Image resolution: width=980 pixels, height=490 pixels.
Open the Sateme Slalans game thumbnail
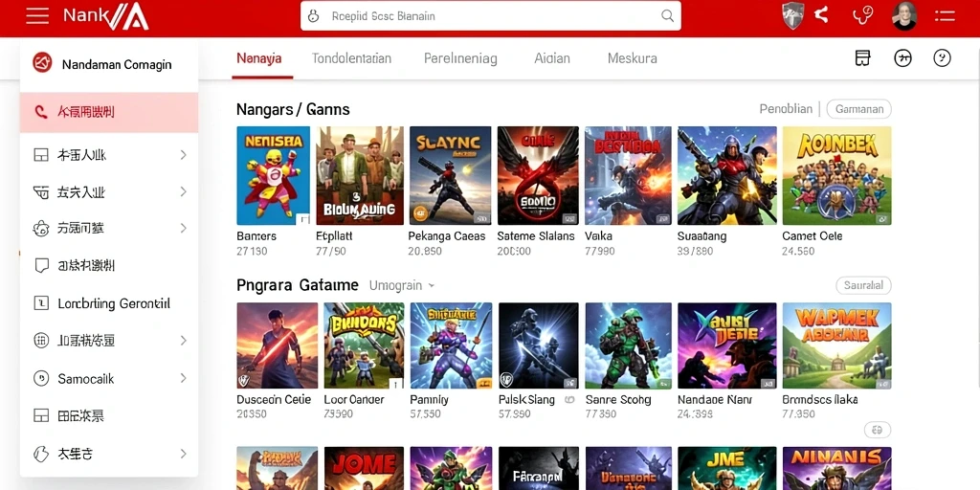pos(538,176)
